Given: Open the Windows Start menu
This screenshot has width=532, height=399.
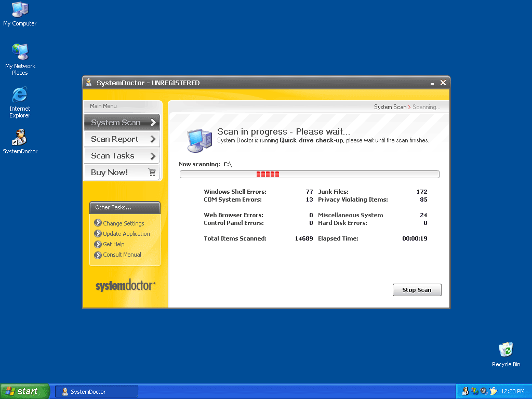Looking at the screenshot, I should pos(24,392).
